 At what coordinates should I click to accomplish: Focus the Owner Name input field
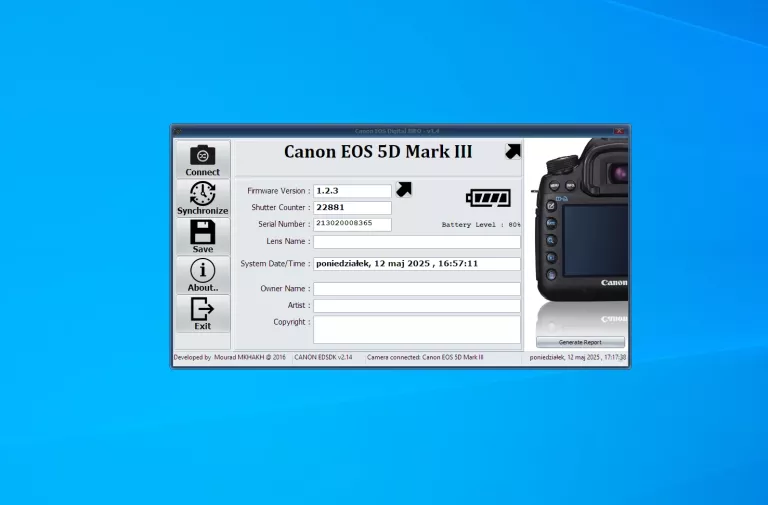click(417, 289)
